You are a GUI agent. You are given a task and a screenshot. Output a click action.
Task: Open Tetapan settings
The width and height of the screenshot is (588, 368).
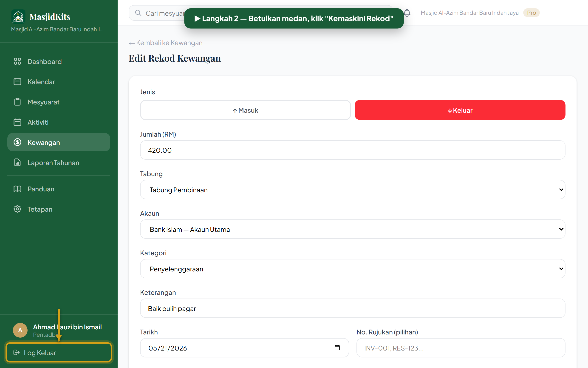coord(59,209)
